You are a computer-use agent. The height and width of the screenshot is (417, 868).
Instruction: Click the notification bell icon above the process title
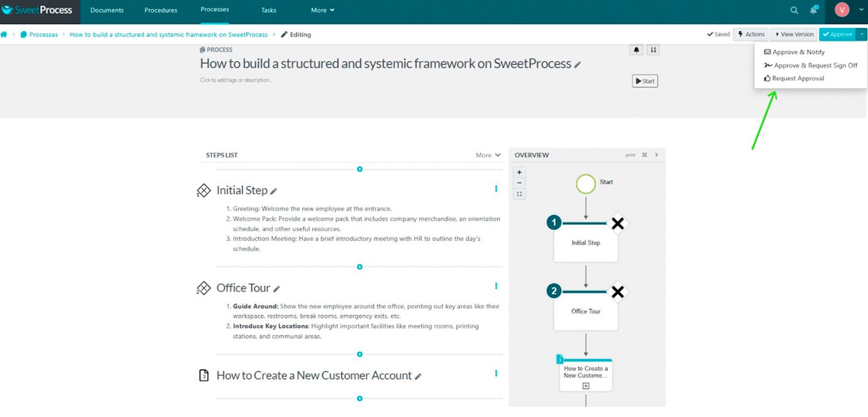pyautogui.click(x=636, y=50)
